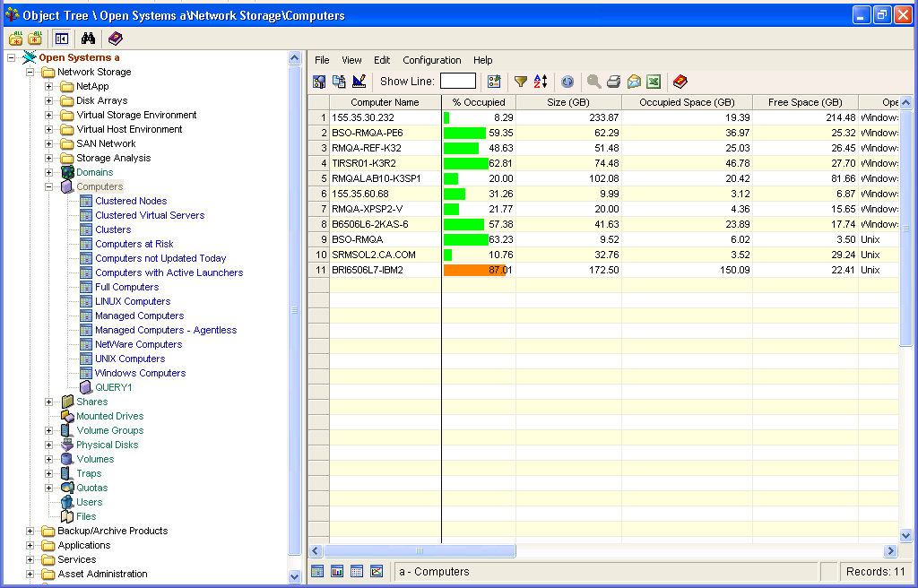Screen dimensions: 918x588
Task: Click the binoculars find icon
Action: coord(88,39)
